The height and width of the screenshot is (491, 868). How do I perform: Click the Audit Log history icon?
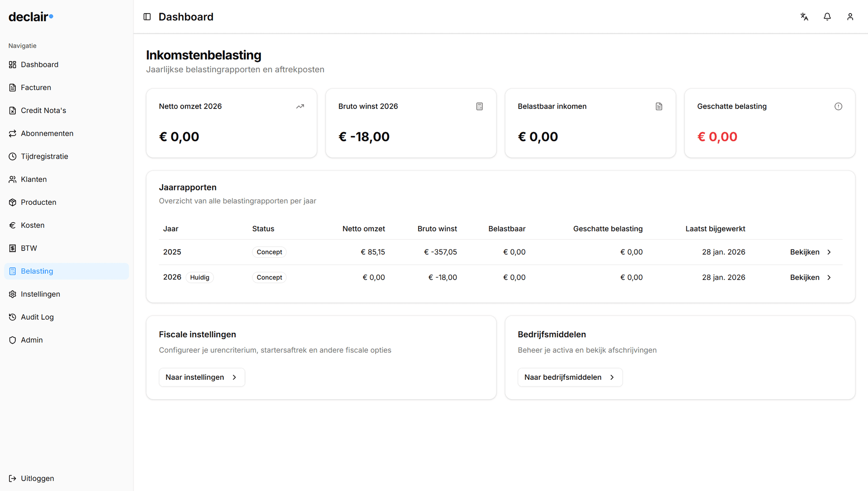(x=13, y=317)
